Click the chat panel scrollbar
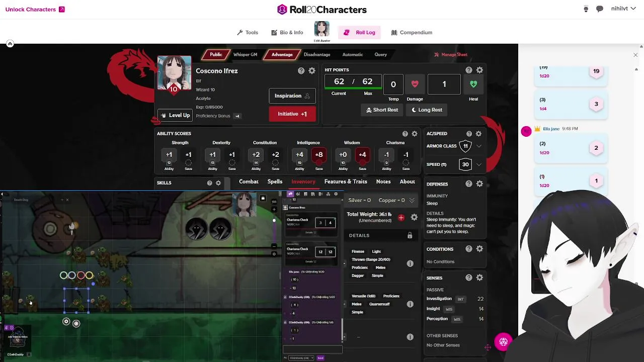Viewport: 644px width, 362px height. (343, 329)
